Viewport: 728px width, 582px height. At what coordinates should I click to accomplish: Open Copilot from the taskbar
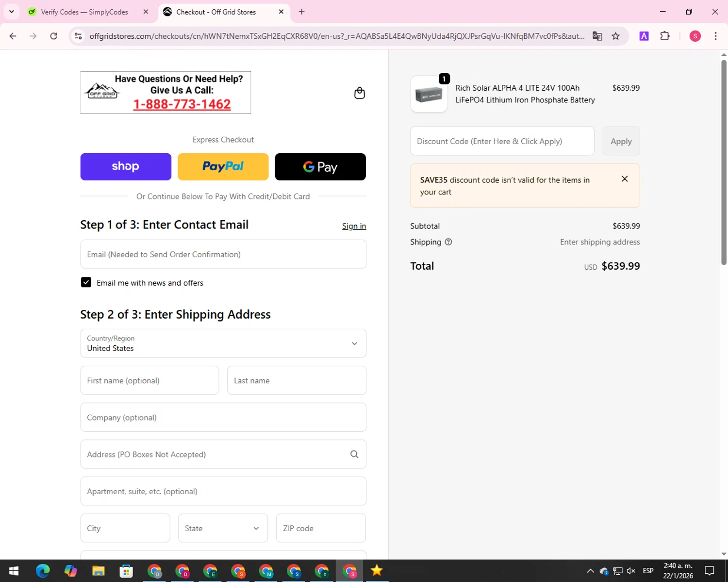71,571
